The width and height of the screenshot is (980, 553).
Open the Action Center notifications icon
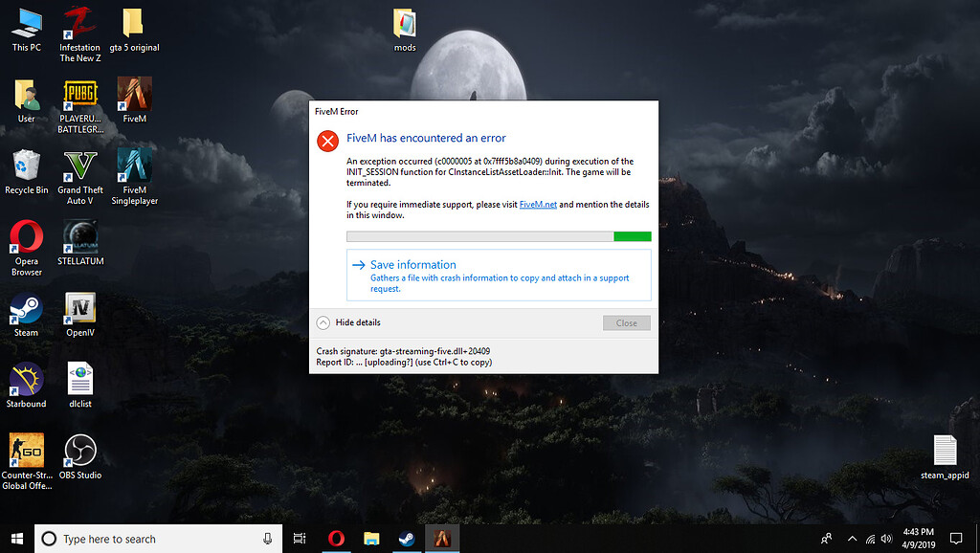tap(956, 539)
